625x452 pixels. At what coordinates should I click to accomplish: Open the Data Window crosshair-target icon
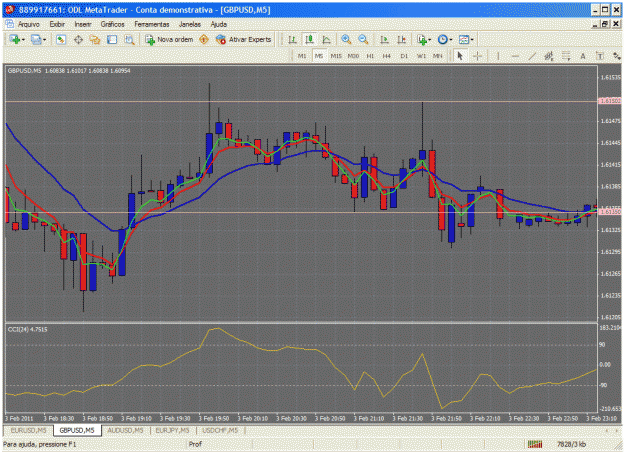click(78, 39)
